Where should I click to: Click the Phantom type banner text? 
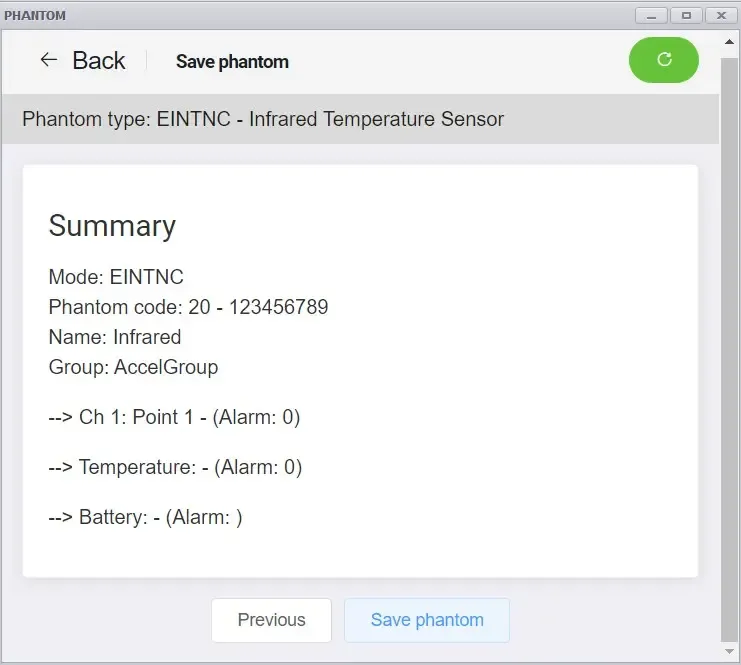click(x=263, y=119)
